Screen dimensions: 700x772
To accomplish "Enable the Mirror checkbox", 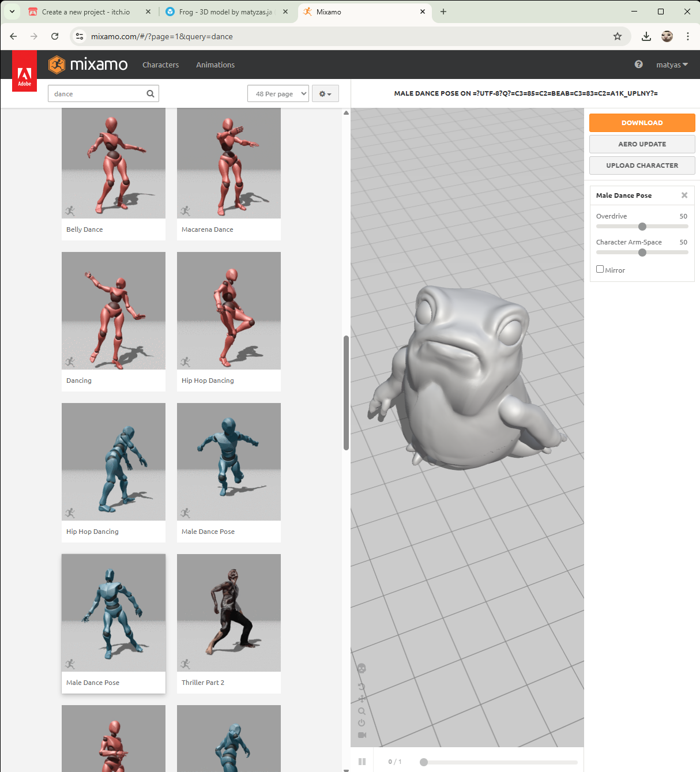I will coord(600,269).
